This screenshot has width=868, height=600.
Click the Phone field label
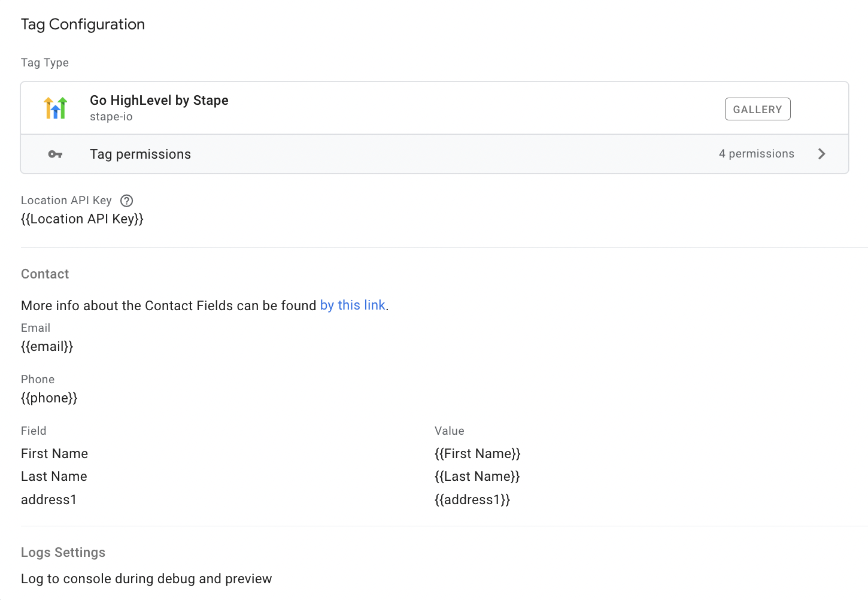tap(38, 380)
